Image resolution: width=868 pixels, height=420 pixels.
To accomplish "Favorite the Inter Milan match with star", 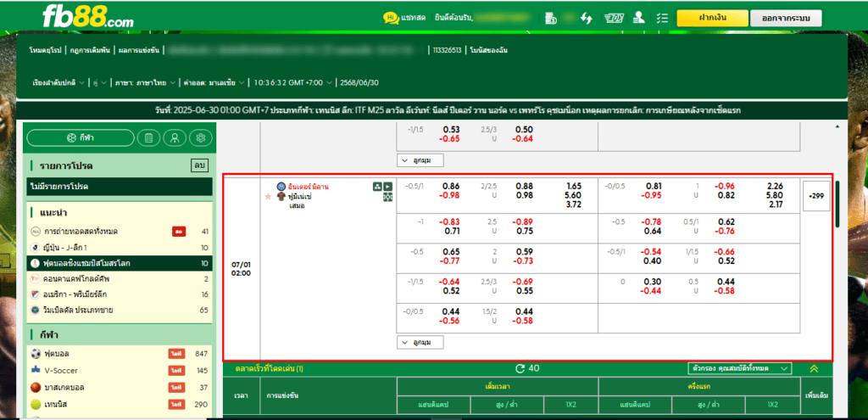I will tap(269, 196).
